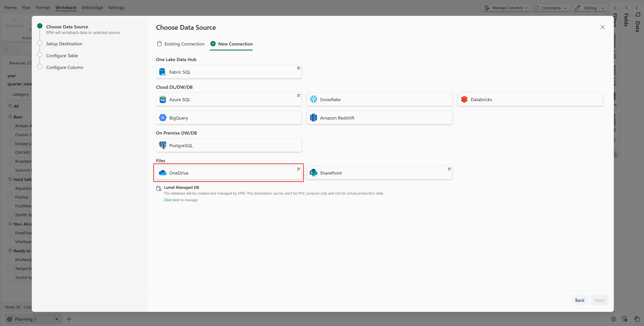Add a new sheet with plus
The height and width of the screenshot is (326, 644).
(69, 319)
